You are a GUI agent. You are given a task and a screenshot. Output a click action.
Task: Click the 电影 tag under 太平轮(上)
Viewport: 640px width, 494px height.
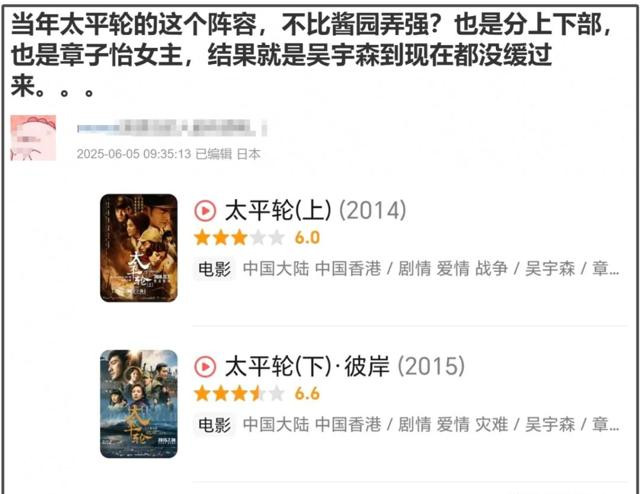(x=214, y=269)
